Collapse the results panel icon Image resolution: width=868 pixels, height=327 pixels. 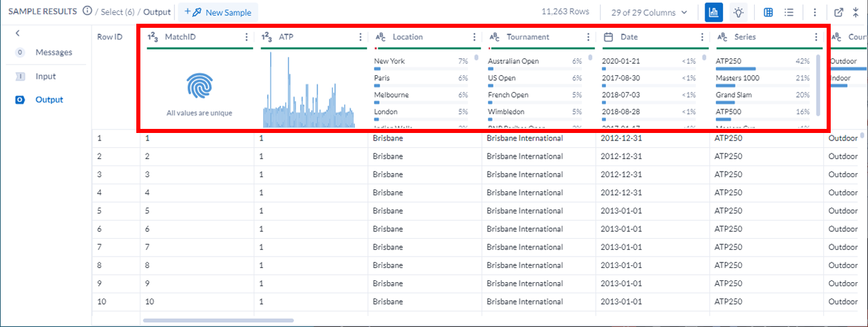(856, 12)
